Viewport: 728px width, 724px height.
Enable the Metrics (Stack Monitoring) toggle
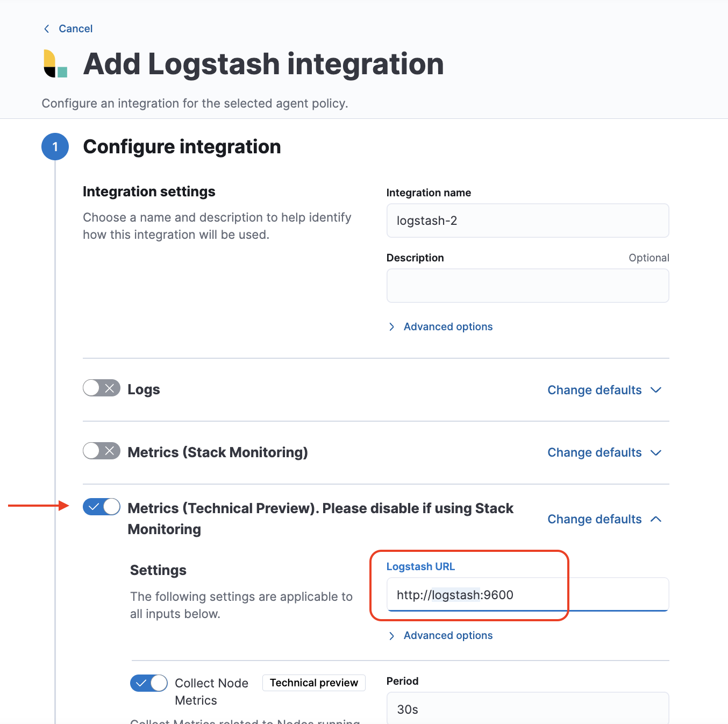(102, 451)
